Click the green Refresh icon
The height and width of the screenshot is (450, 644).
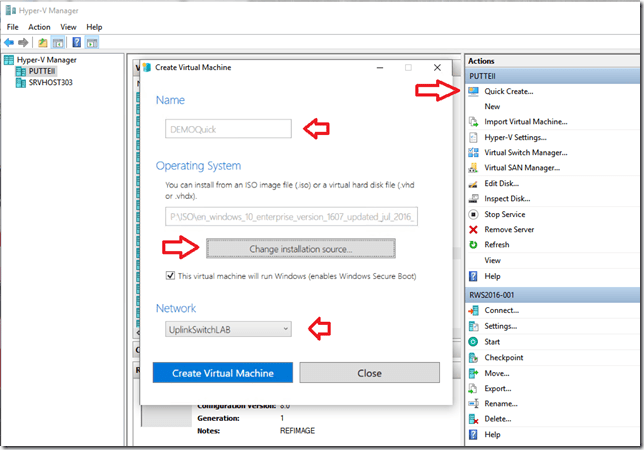(474, 244)
